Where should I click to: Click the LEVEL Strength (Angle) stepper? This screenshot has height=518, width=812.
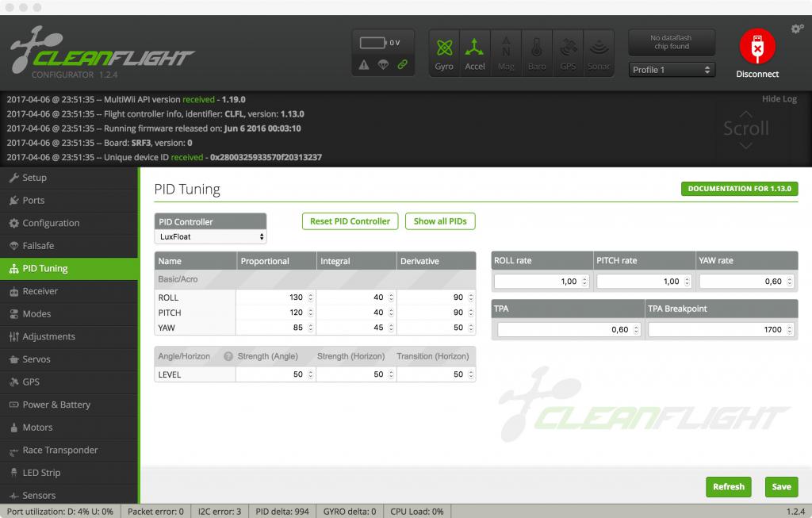[310, 374]
